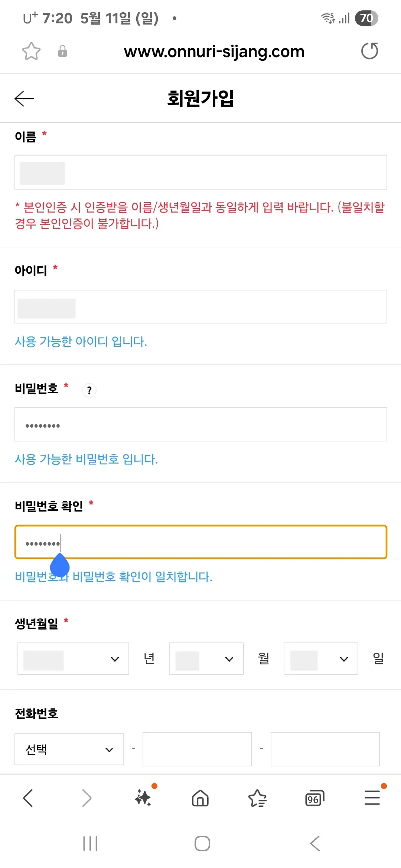The image size is (401, 868).
Task: Reload the page with the refresh icon
Action: pyautogui.click(x=369, y=52)
